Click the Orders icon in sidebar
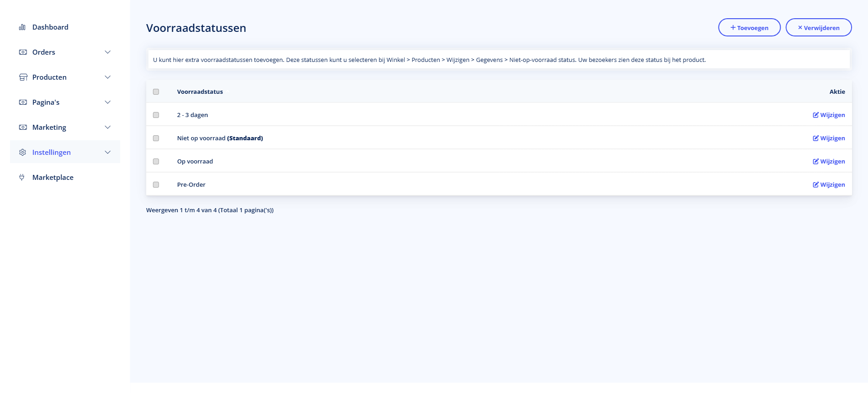The image size is (868, 393). [x=23, y=52]
